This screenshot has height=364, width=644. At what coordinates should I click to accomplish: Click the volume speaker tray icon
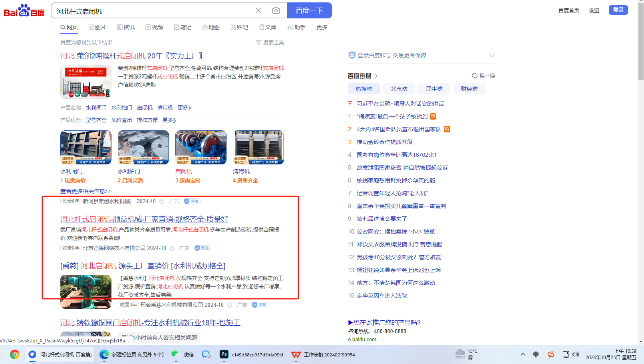pos(576,354)
